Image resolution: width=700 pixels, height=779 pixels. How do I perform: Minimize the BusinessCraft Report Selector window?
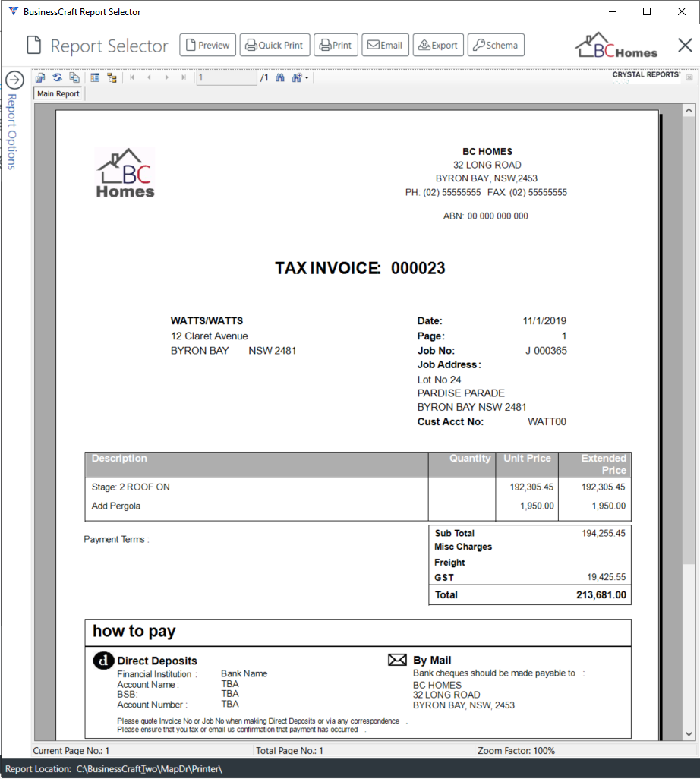[613, 11]
